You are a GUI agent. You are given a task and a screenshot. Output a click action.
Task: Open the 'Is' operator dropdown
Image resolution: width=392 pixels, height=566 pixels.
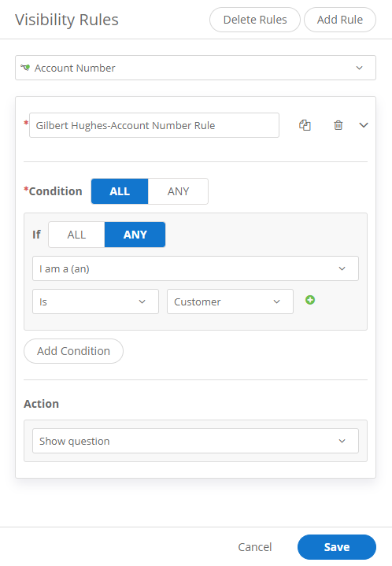95,301
